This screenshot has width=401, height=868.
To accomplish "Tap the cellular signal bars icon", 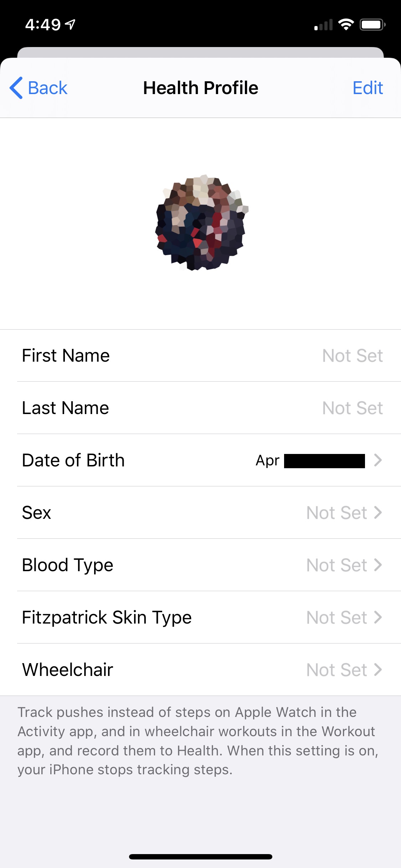I will [323, 25].
